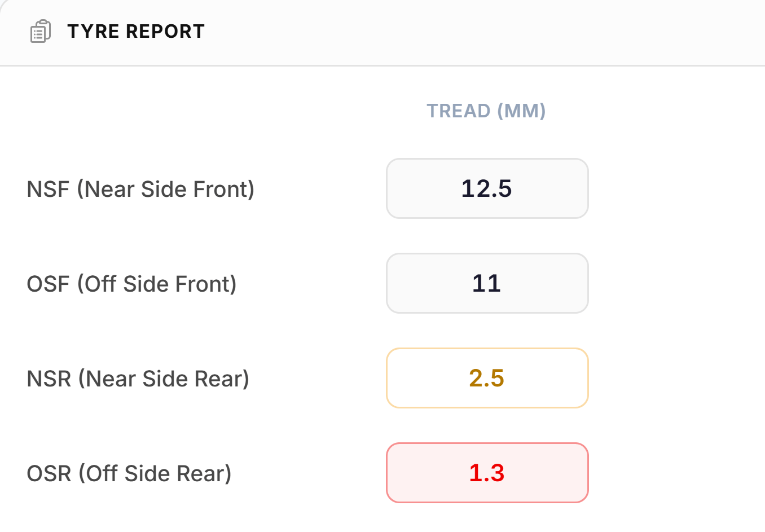Click the danger-highlighted OSR input box
765x532 pixels.
[486, 473]
